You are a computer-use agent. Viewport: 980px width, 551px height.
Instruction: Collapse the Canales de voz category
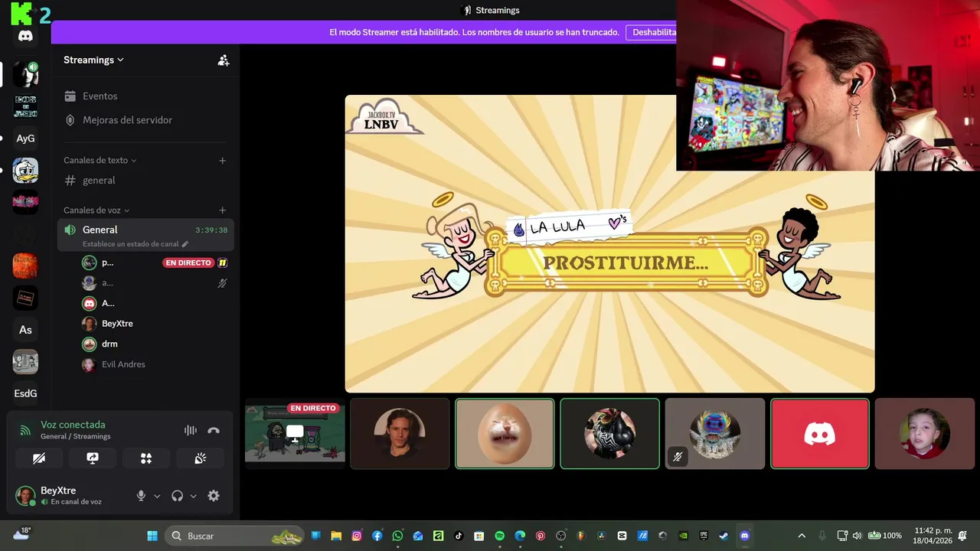(x=96, y=210)
